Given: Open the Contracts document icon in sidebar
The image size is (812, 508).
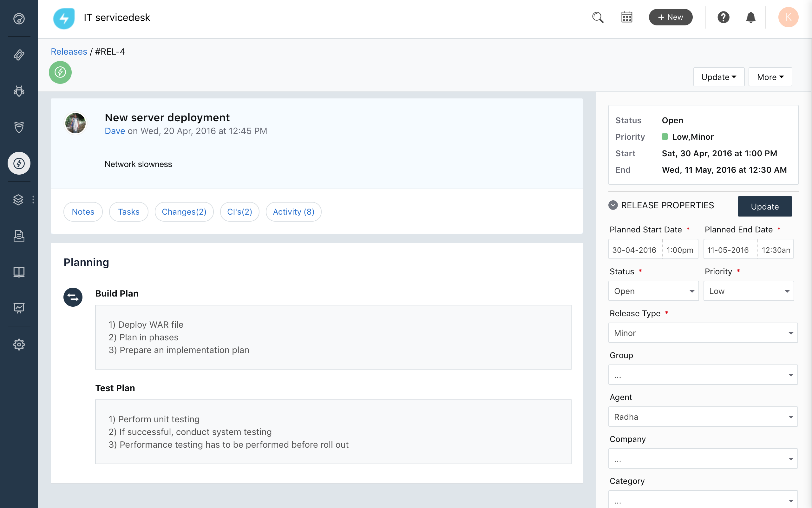Looking at the screenshot, I should (x=19, y=236).
